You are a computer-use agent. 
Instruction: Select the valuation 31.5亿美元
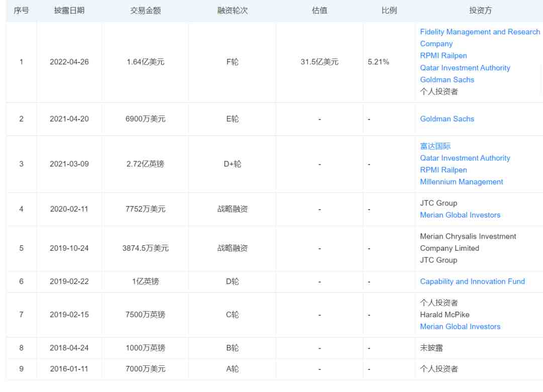coord(319,62)
